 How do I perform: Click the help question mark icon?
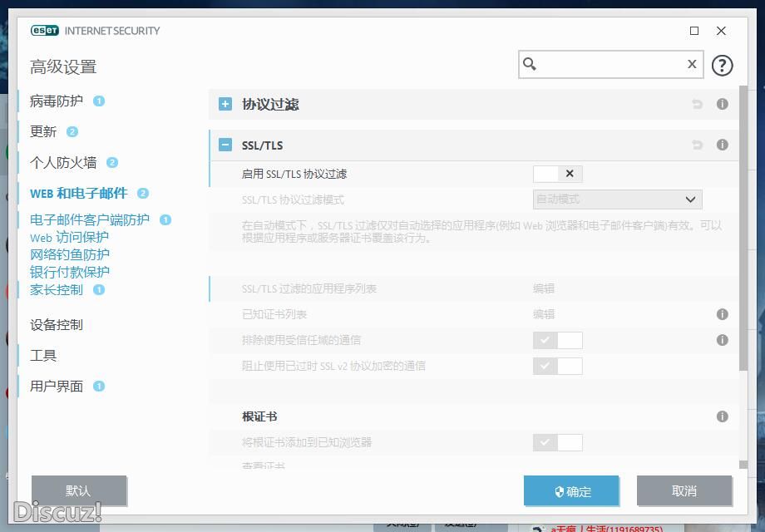coord(722,65)
